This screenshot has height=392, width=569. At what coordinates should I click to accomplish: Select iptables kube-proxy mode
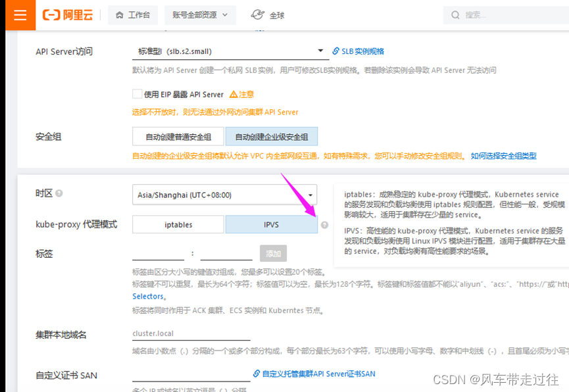[178, 225]
